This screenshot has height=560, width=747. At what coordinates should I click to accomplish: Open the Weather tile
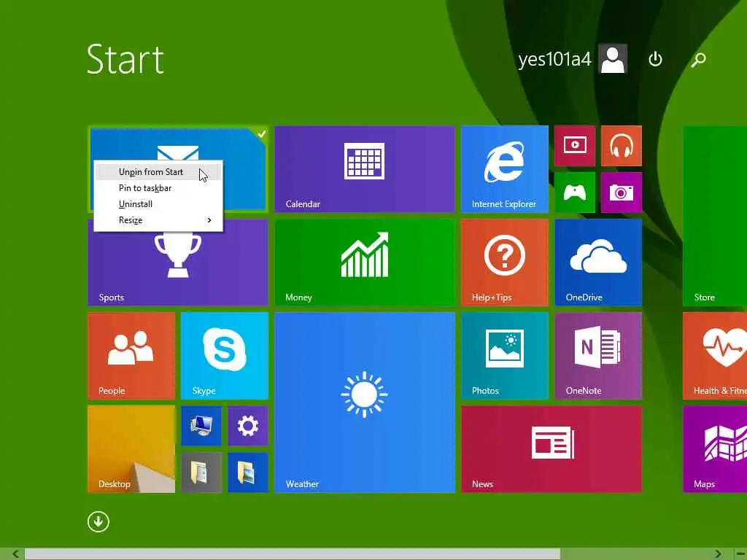[x=365, y=402]
